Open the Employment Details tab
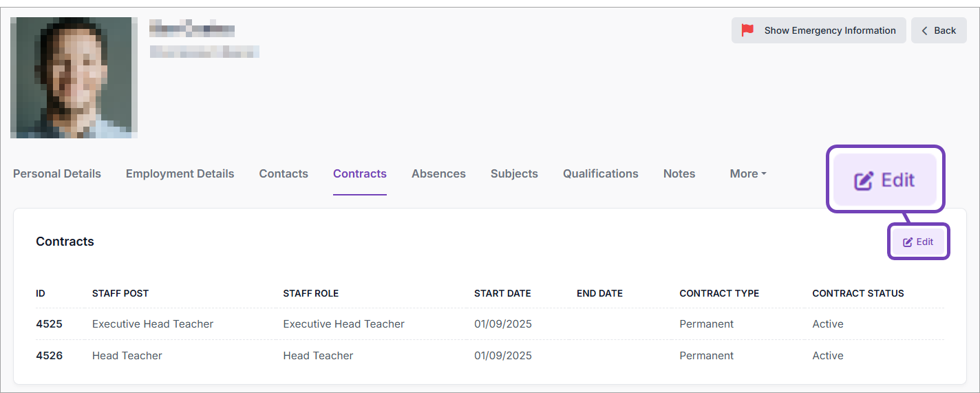The height and width of the screenshot is (393, 980). tap(180, 174)
